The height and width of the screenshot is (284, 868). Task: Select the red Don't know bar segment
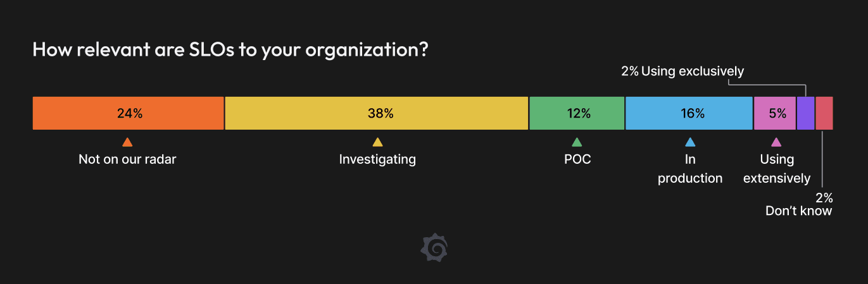824,114
